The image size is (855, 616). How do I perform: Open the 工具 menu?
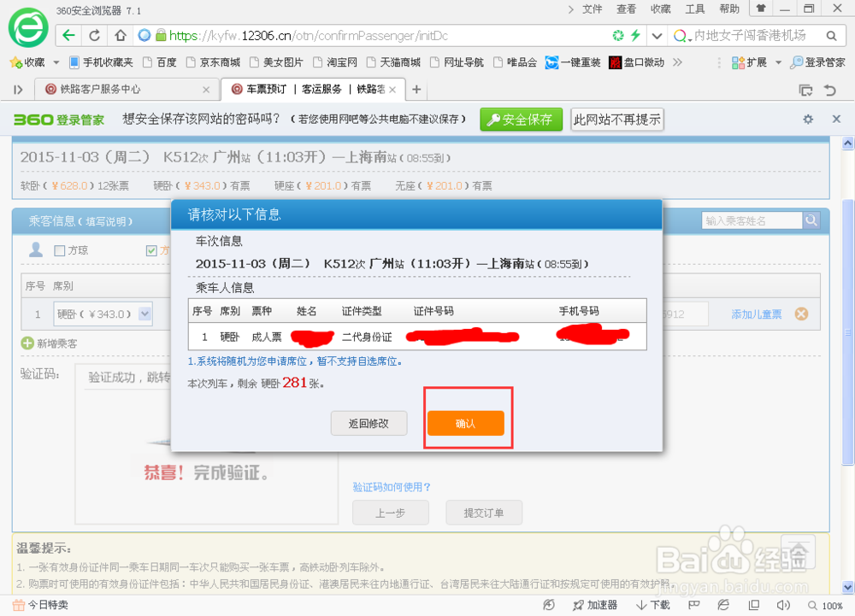(694, 9)
